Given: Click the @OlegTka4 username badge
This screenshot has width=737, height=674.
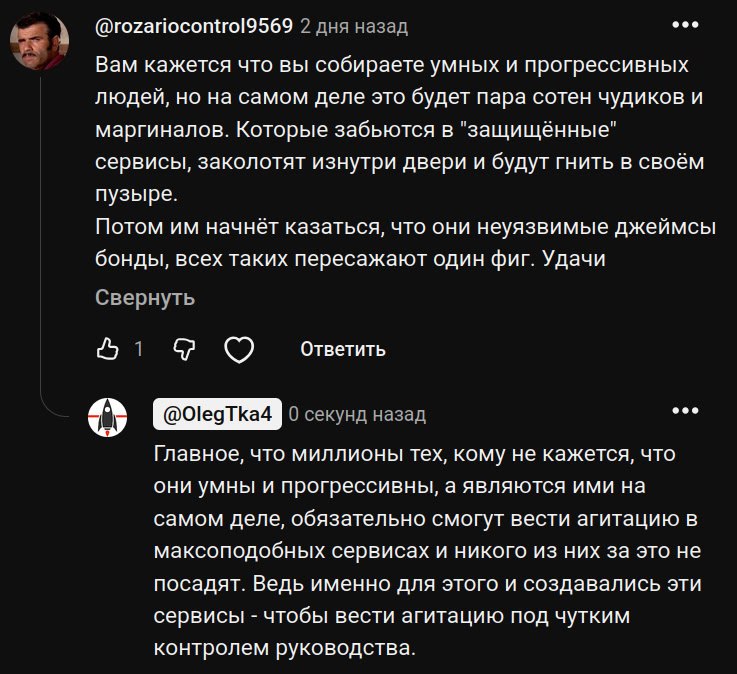Looking at the screenshot, I should click(x=216, y=414).
